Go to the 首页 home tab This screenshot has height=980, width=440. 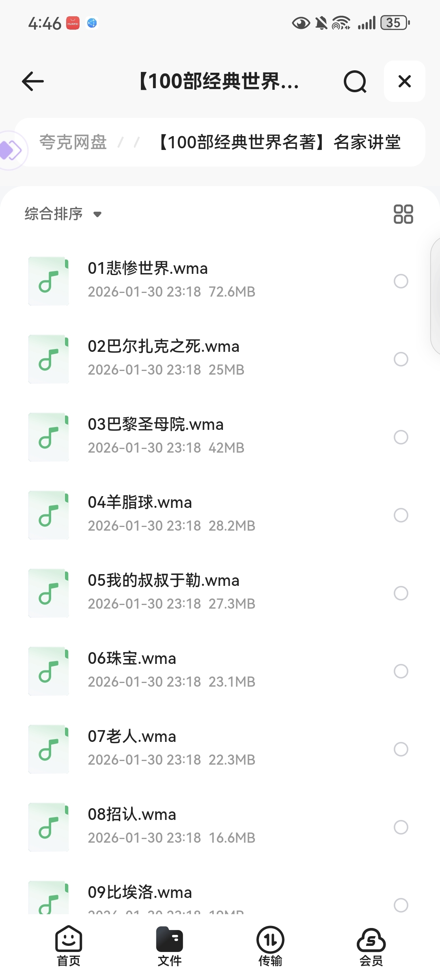pyautogui.click(x=69, y=945)
